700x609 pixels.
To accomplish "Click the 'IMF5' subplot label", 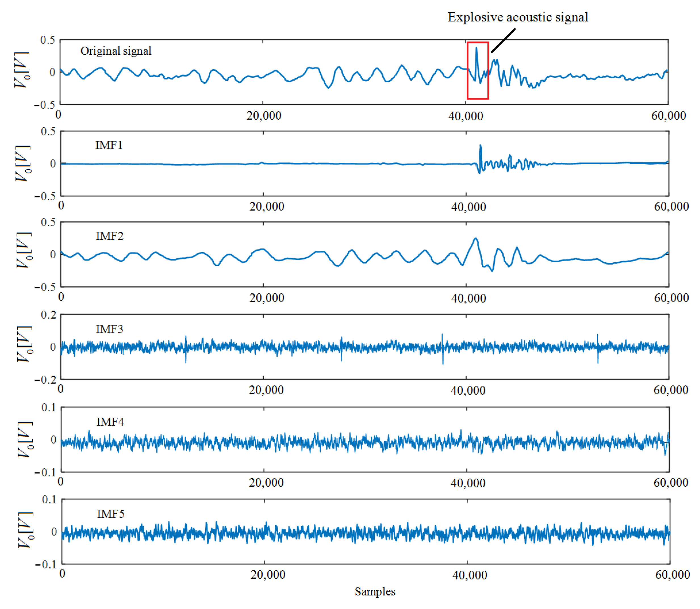I will [x=111, y=514].
